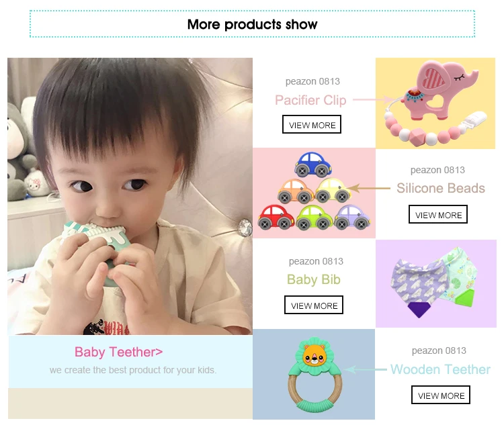The width and height of the screenshot is (504, 427).
Task: Click the More products show banner
Action: tap(252, 24)
